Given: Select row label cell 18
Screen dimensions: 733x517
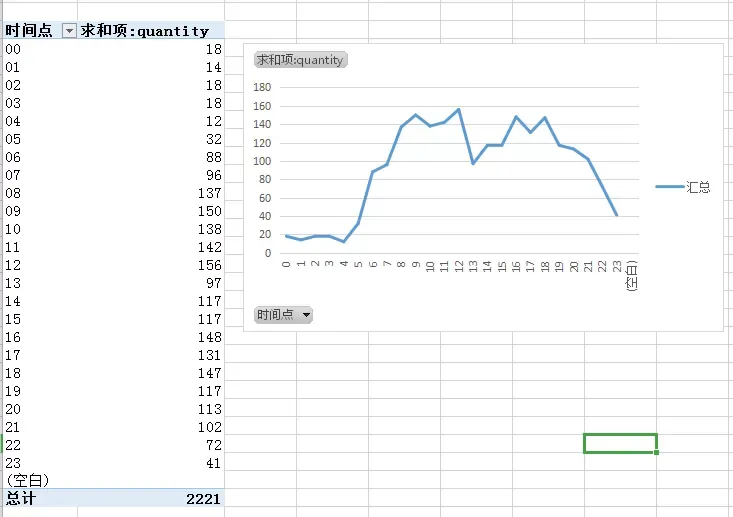Looking at the screenshot, I should [x=41, y=373].
